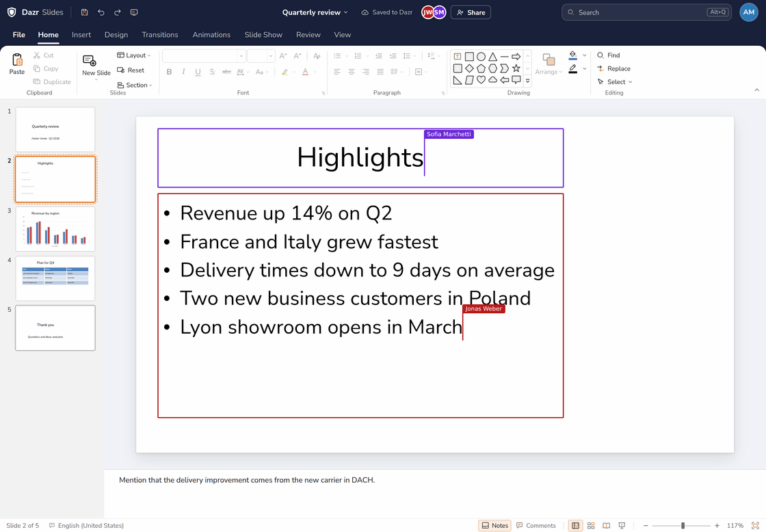Open the Design tab
Image resolution: width=766 pixels, height=532 pixels.
click(116, 35)
